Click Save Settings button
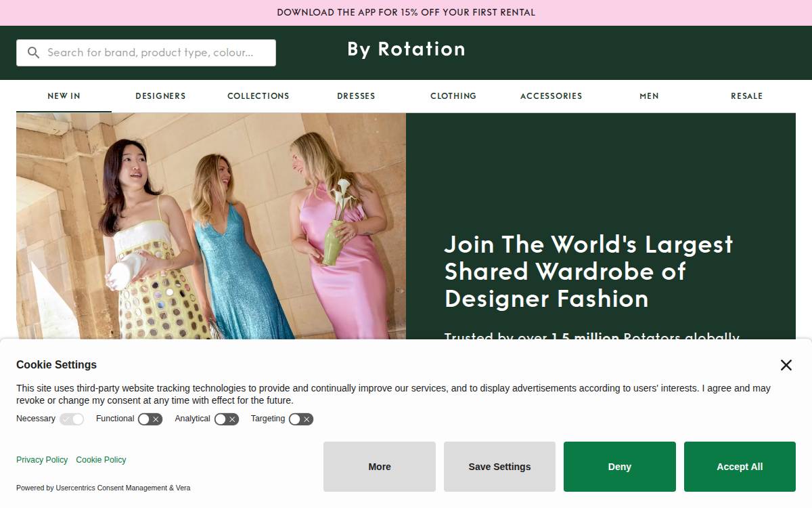 point(499,467)
